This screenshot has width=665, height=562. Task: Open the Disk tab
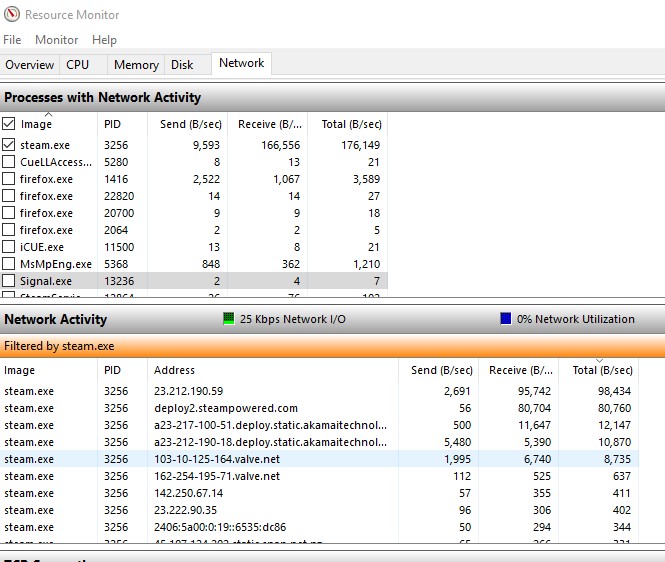pos(182,65)
